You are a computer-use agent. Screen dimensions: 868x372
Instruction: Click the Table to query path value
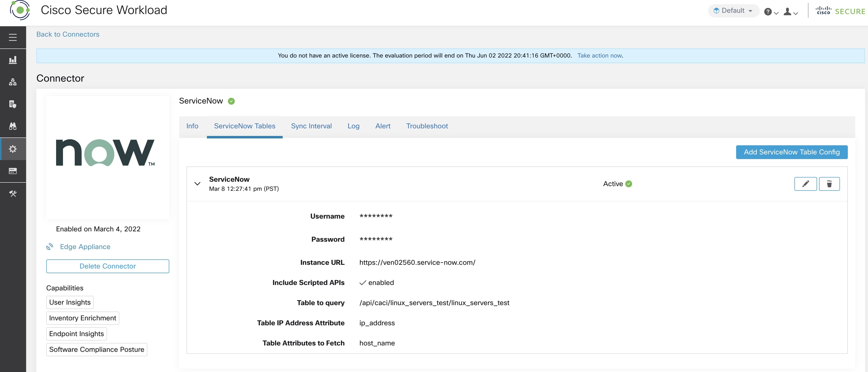pos(434,303)
